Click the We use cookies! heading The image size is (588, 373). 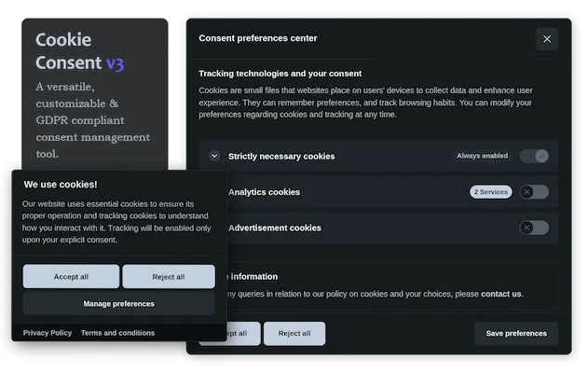coord(61,185)
